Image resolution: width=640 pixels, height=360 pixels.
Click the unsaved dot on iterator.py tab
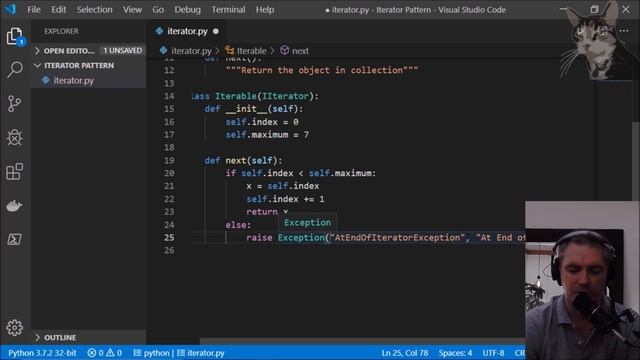(216, 31)
